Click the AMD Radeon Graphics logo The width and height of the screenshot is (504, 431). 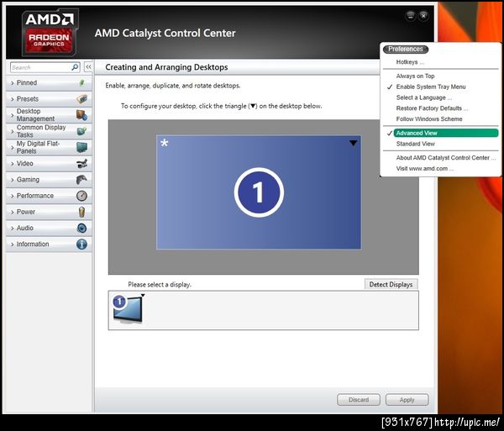[50, 32]
